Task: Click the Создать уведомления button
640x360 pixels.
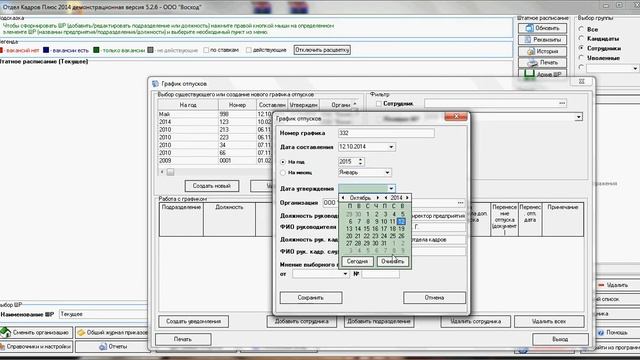Action: point(193,321)
